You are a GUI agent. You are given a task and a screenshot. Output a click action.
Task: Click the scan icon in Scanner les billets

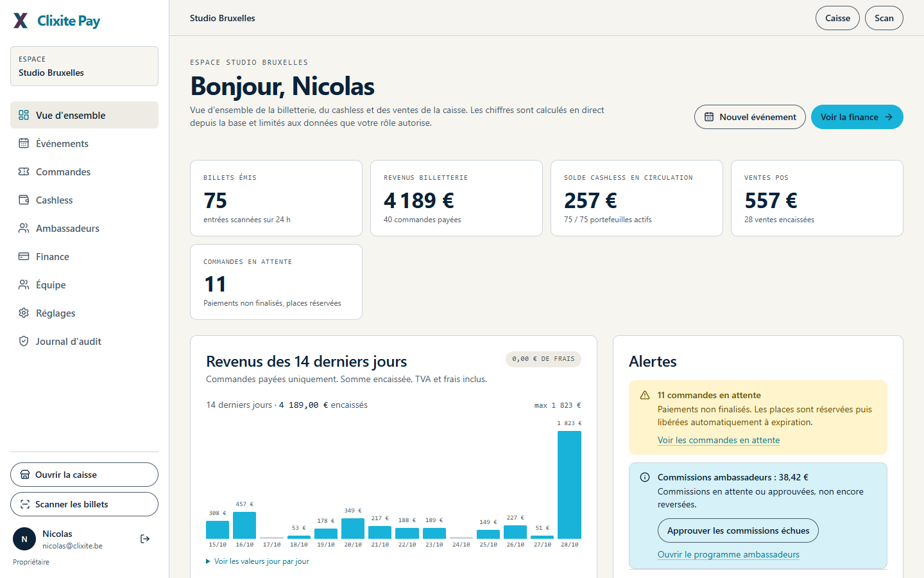pos(25,504)
